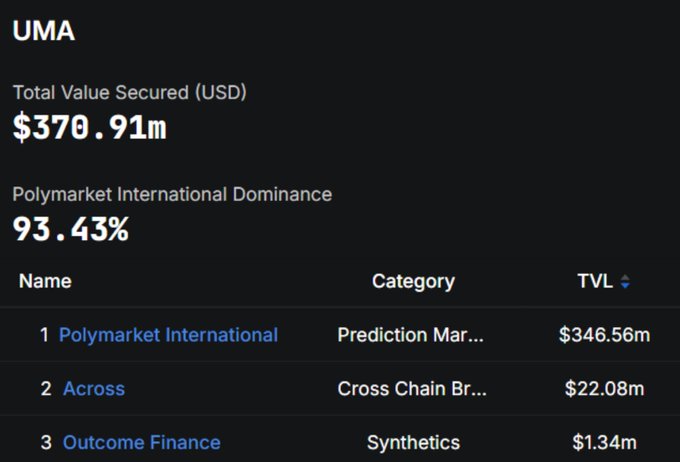Click the UMA heading
680x462 pixels.
tap(44, 31)
